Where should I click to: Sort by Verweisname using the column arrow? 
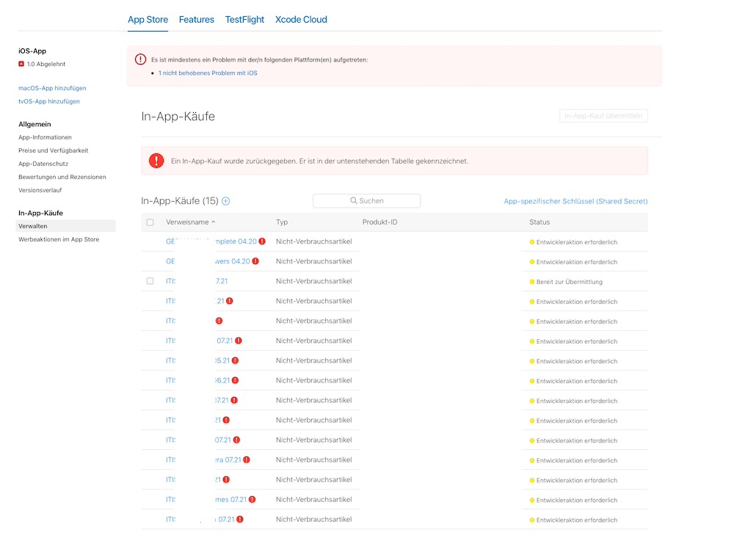click(x=214, y=222)
